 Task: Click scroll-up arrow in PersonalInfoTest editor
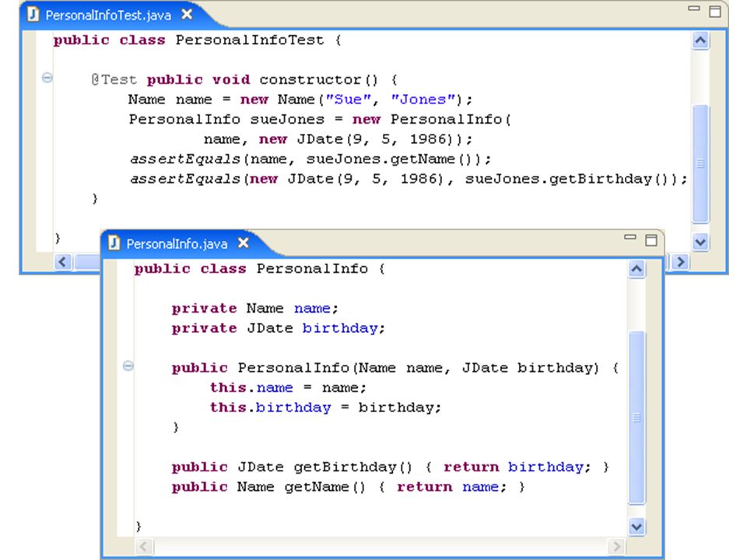700,40
